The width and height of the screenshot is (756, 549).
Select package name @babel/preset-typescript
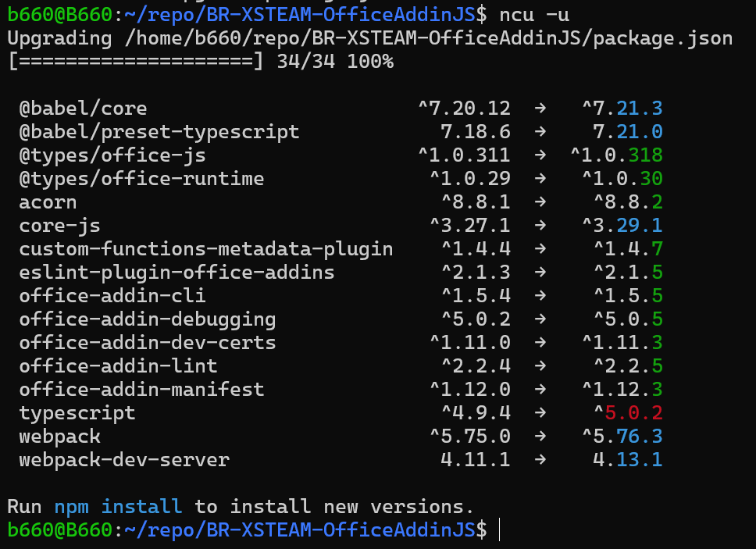159,132
